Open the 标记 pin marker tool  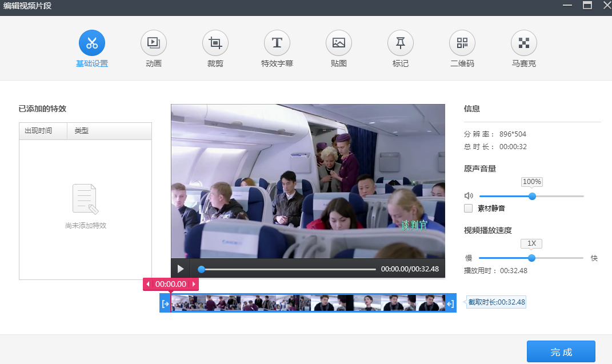coord(400,43)
